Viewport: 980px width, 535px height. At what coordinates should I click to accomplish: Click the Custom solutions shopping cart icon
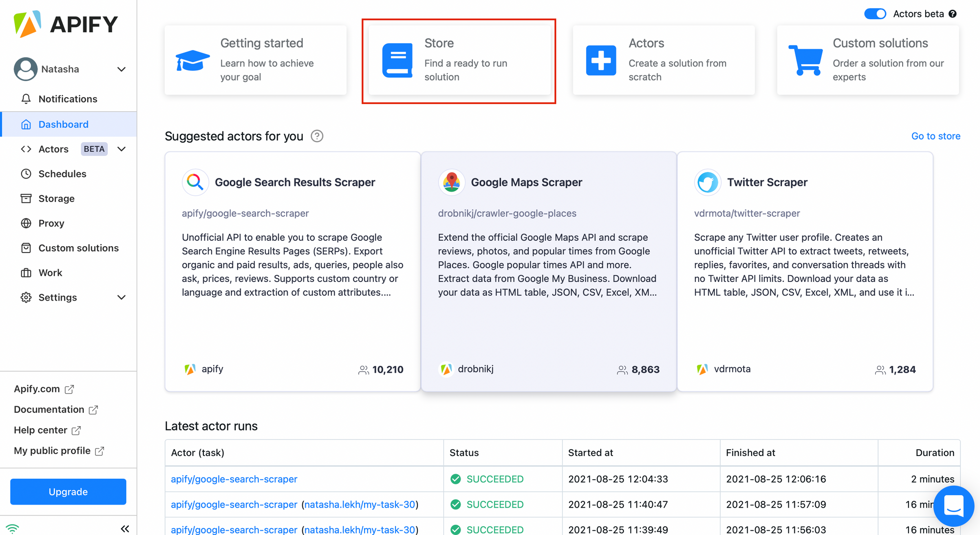coord(805,60)
